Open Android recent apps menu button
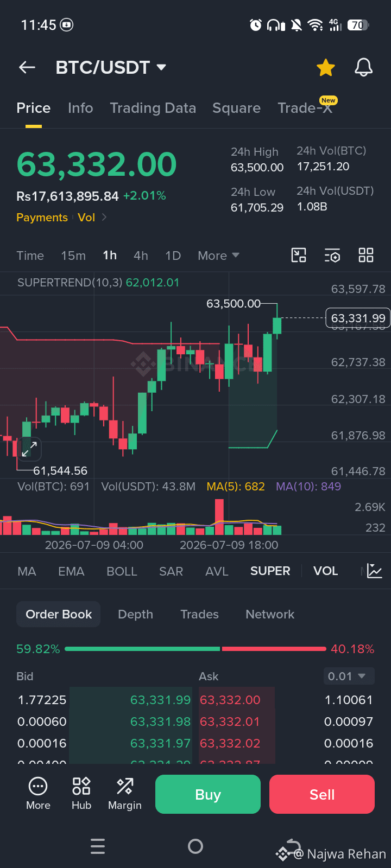391x868 pixels. (98, 846)
